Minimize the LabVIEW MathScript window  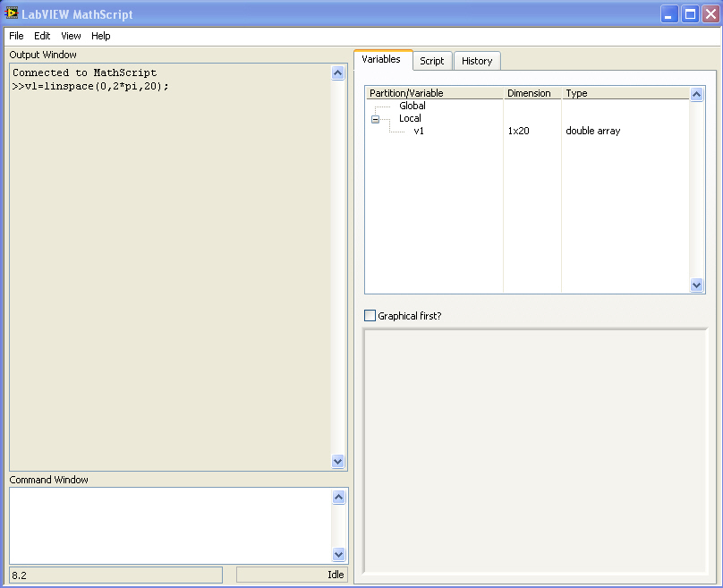coord(668,13)
